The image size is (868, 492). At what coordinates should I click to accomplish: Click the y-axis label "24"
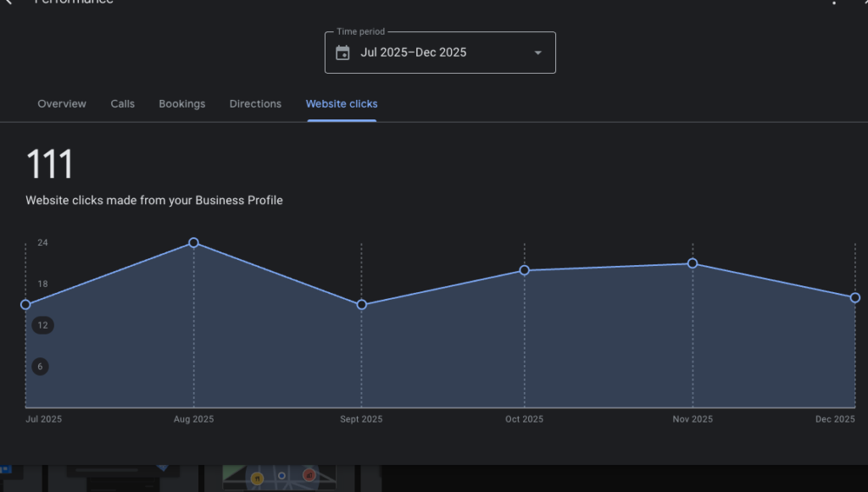click(x=42, y=243)
